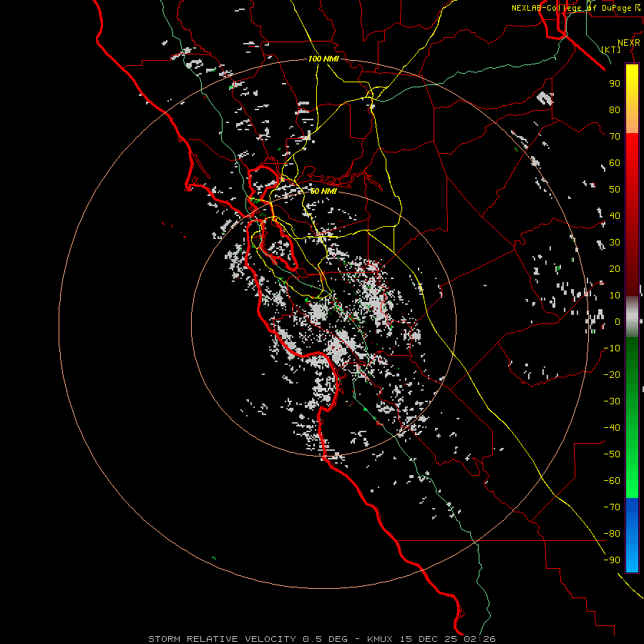This screenshot has height=644, width=644.
Task: Click the '-20' label on velocity scale
Action: tap(612, 374)
